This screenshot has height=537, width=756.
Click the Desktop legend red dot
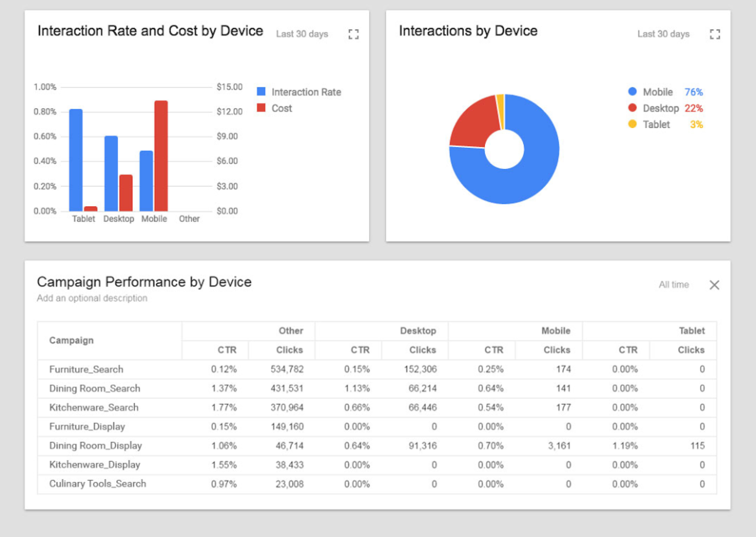[632, 108]
